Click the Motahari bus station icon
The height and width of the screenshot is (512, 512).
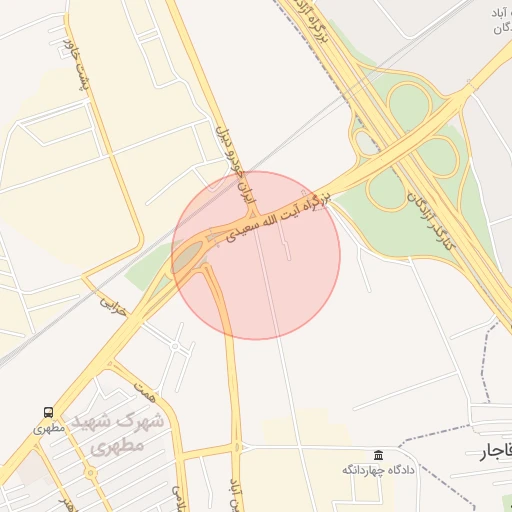pos(48,413)
